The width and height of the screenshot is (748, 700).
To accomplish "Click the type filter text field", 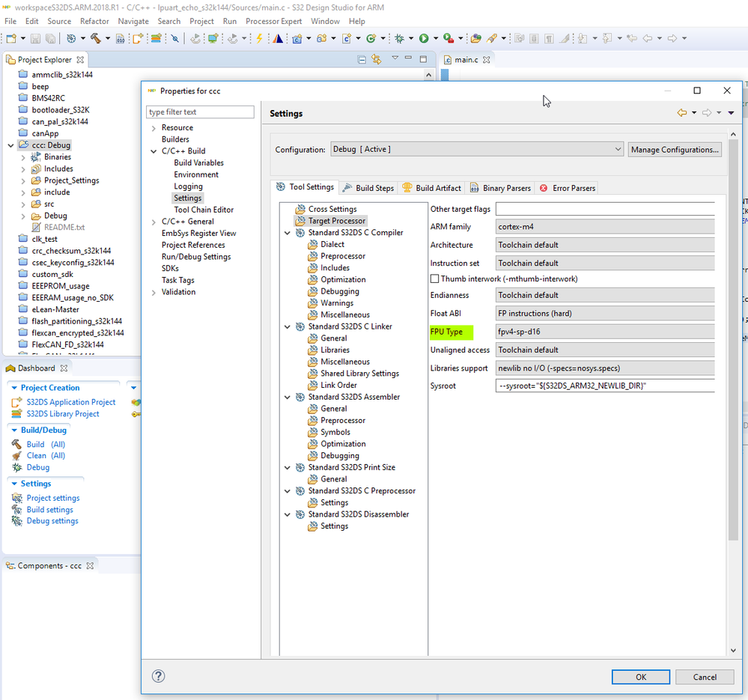I will tap(200, 112).
